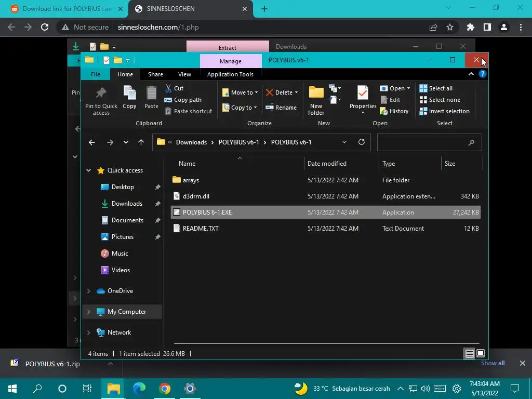Go forward in File Explorer

[110, 142]
